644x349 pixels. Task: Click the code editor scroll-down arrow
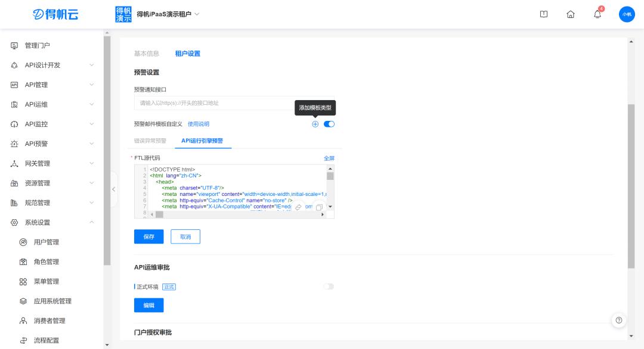coord(330,207)
